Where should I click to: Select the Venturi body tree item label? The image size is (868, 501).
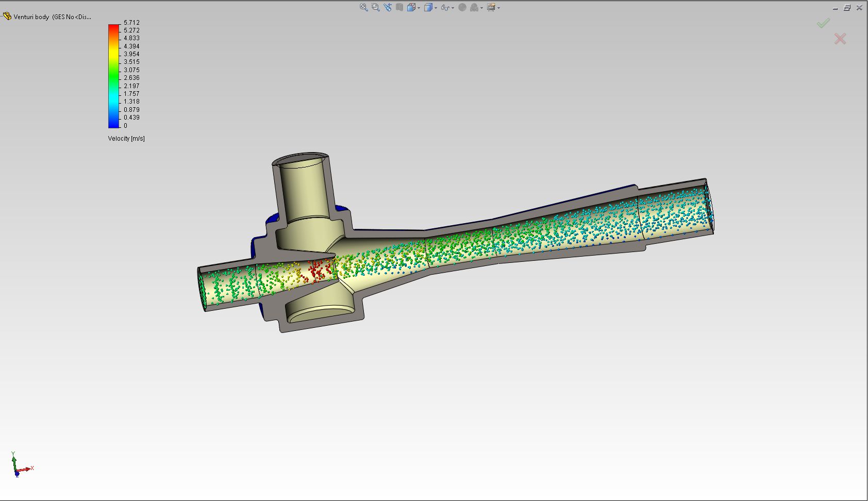click(52, 17)
